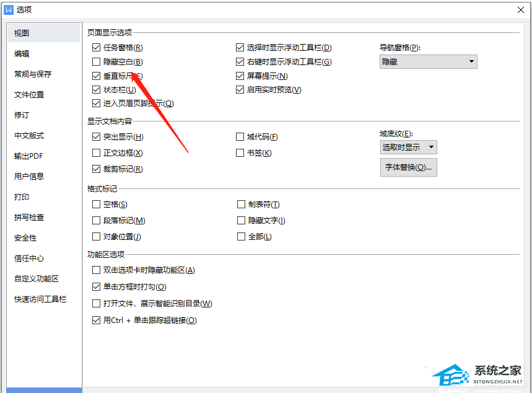Go to 打印 options

point(22,196)
